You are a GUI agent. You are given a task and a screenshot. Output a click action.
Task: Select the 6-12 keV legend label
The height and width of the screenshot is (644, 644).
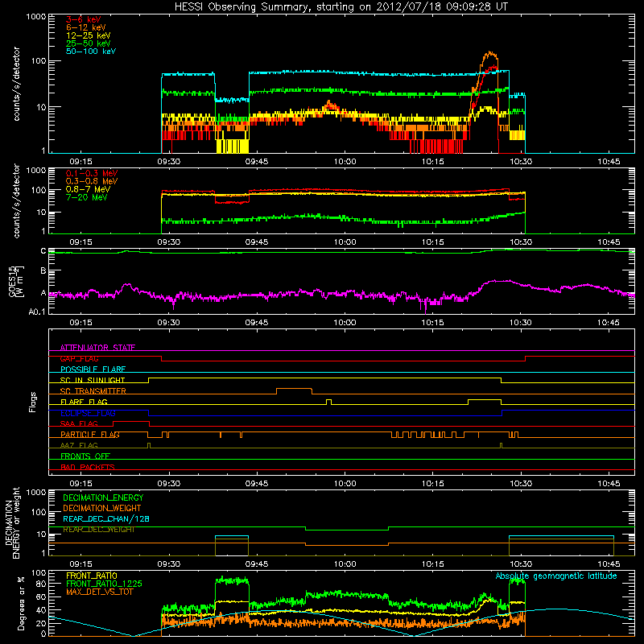tap(86, 27)
